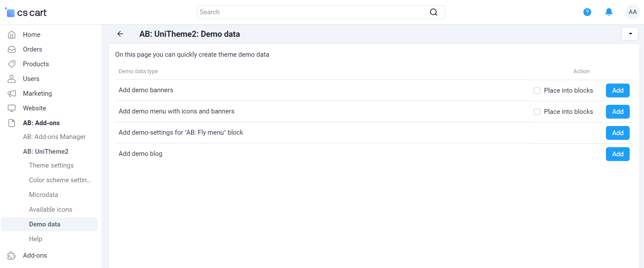Click 'Add demo menu with icons and banners' text
Viewport: 644px width, 268px height.
[177, 111]
